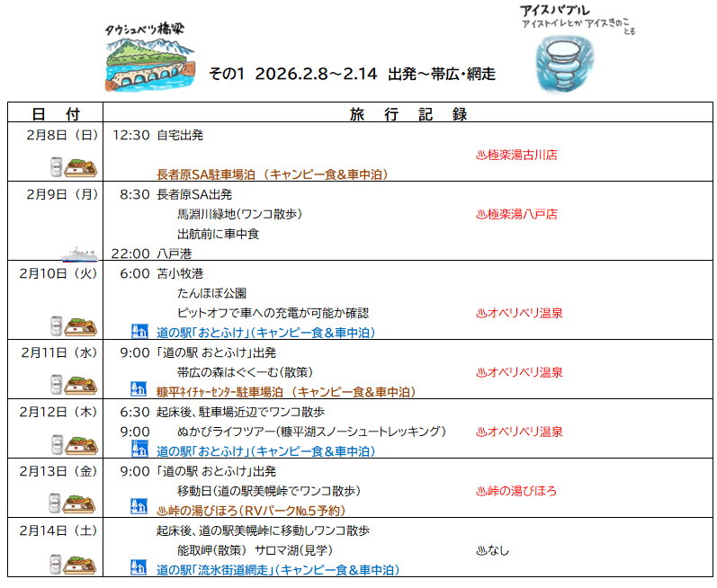Click the blue roadside station icon on 2月10日

click(x=139, y=332)
